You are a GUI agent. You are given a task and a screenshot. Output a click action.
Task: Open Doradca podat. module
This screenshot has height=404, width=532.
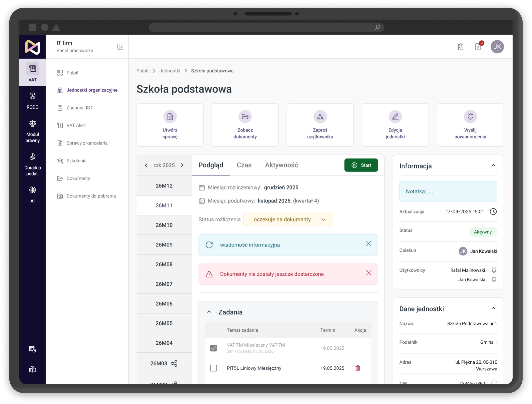click(x=32, y=165)
